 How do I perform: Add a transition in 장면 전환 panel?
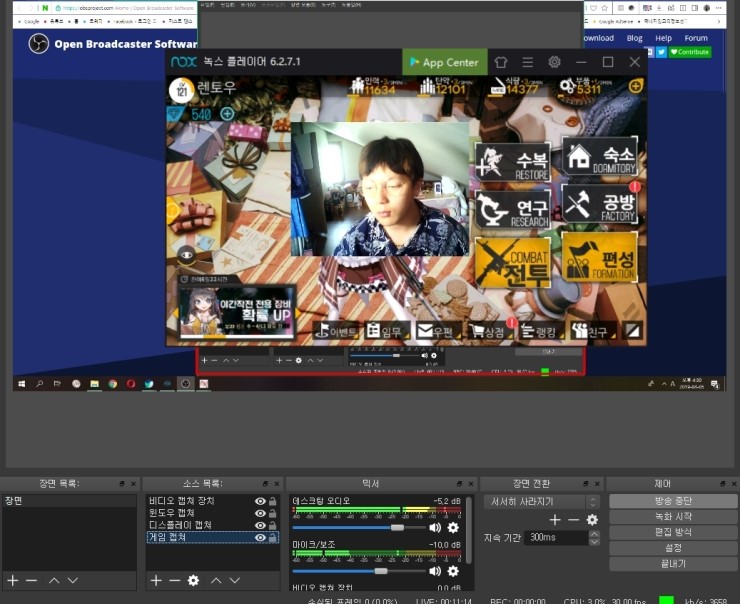[x=555, y=520]
